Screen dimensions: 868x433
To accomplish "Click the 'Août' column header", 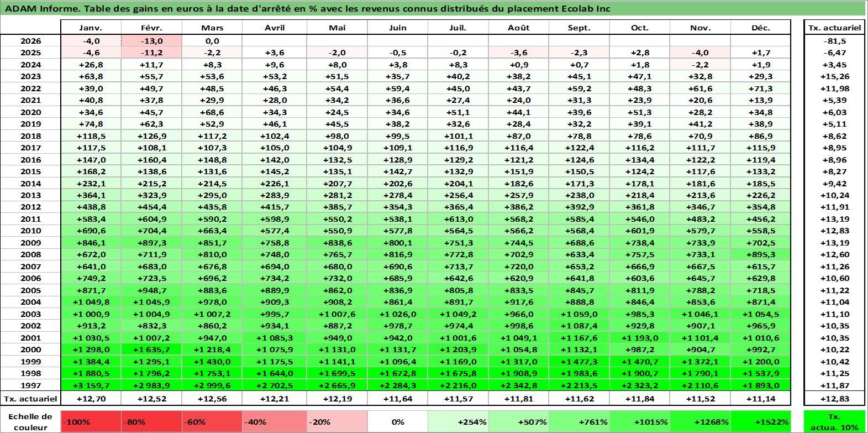I will click(518, 28).
